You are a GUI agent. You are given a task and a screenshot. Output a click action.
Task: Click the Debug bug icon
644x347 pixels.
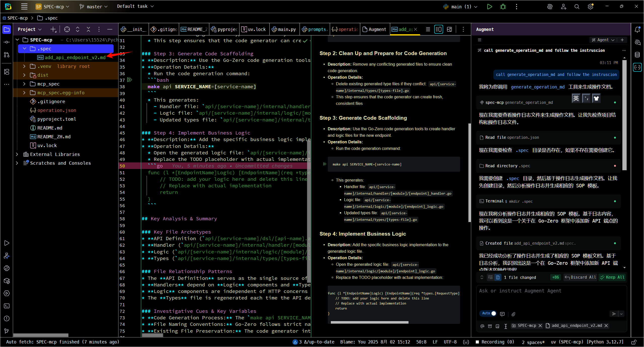coord(503,7)
